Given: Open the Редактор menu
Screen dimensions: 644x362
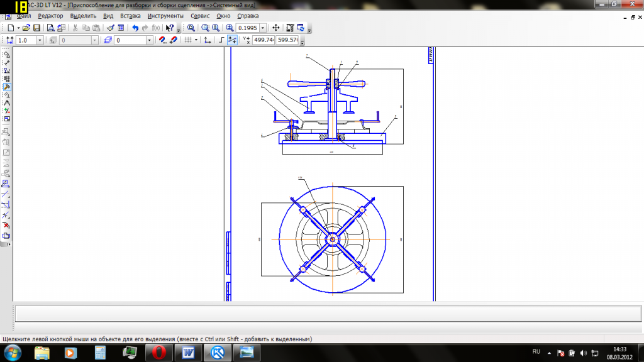Looking at the screenshot, I should point(50,16).
